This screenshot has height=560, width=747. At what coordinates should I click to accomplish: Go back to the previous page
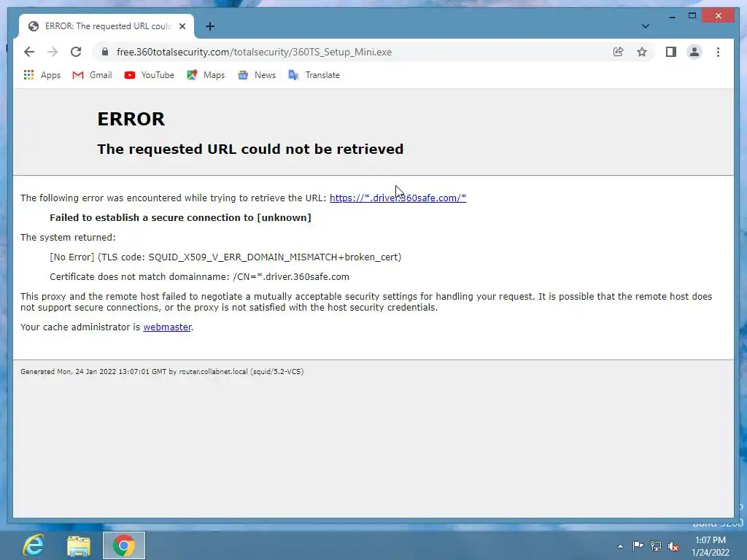point(29,52)
